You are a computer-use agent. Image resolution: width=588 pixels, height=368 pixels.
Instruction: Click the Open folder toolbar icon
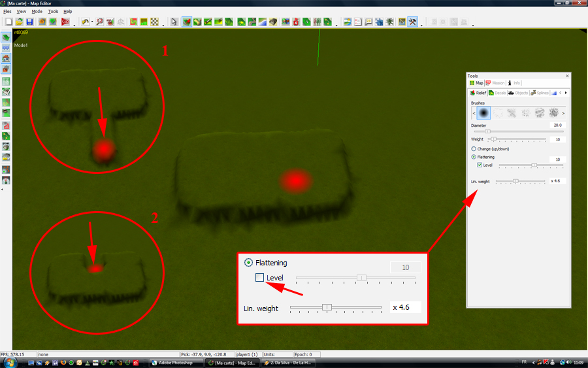19,22
